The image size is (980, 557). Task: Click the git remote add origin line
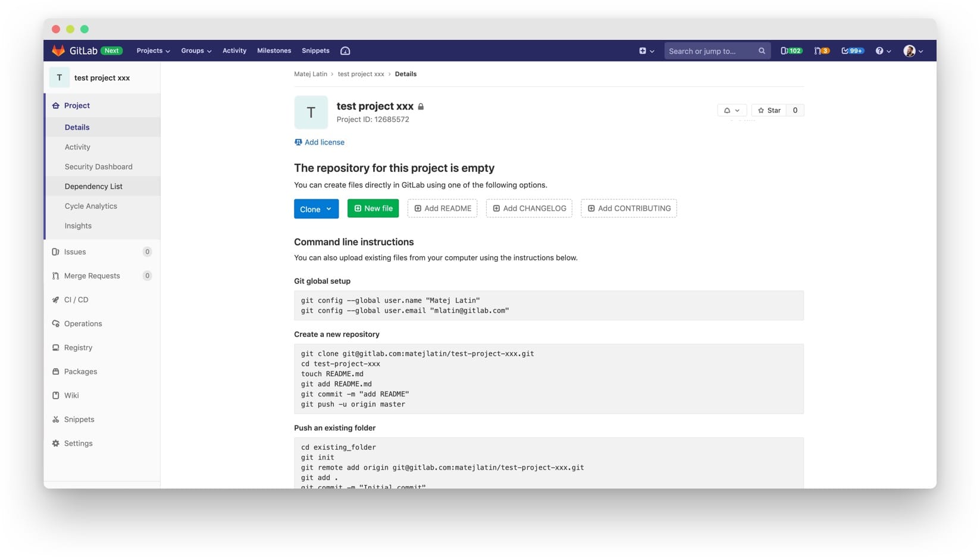tap(442, 468)
